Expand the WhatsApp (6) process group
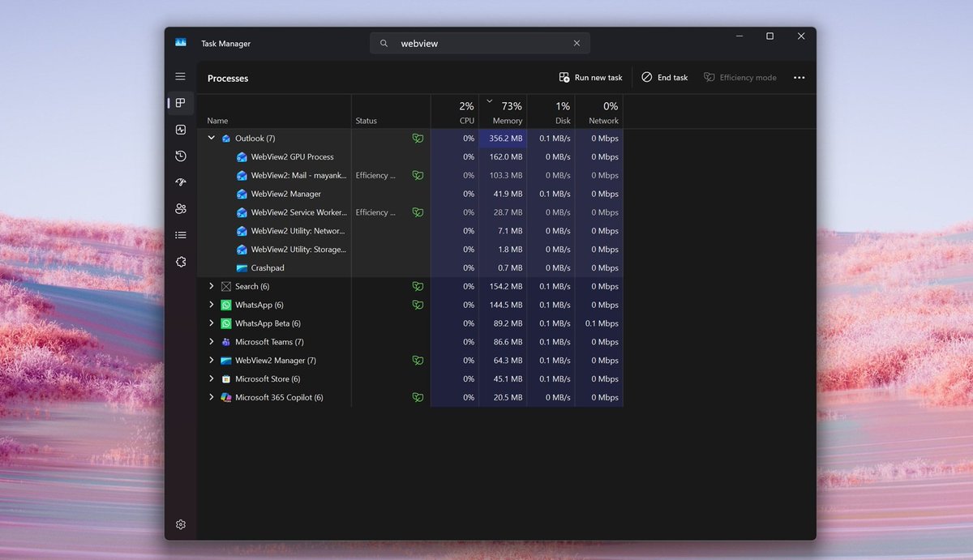Image resolution: width=973 pixels, height=560 pixels. tap(212, 305)
